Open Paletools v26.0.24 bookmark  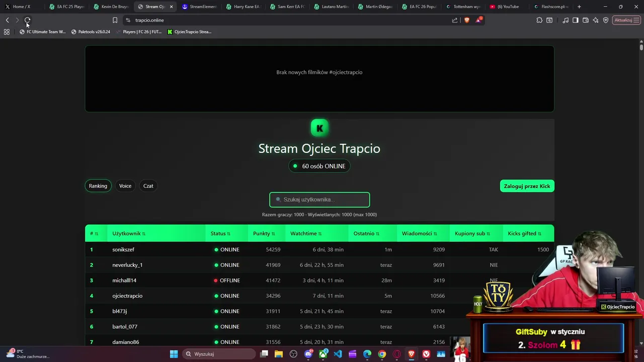tap(91, 32)
